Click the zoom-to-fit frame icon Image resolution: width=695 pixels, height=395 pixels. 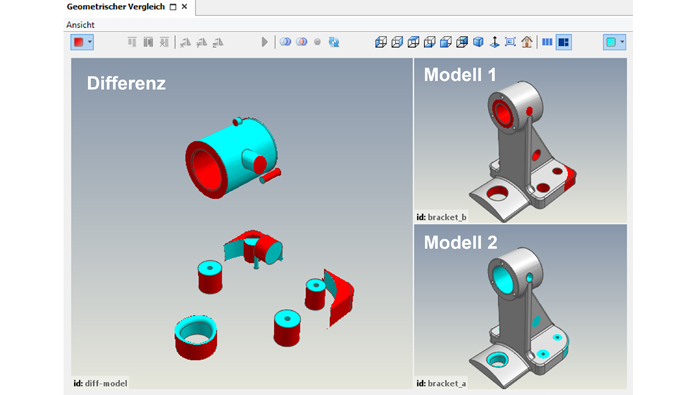[x=510, y=42]
